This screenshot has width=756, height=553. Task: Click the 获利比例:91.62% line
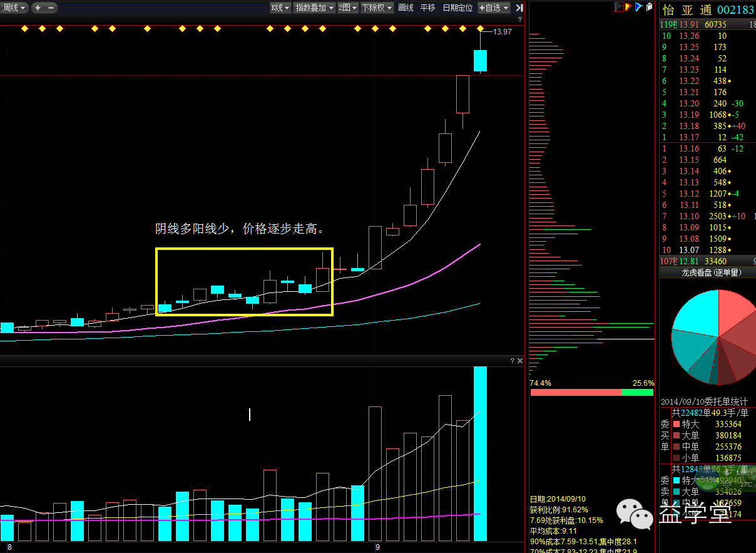click(559, 510)
